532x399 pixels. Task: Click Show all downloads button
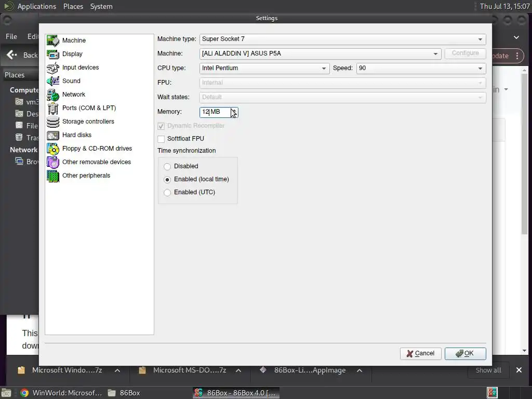click(x=488, y=370)
